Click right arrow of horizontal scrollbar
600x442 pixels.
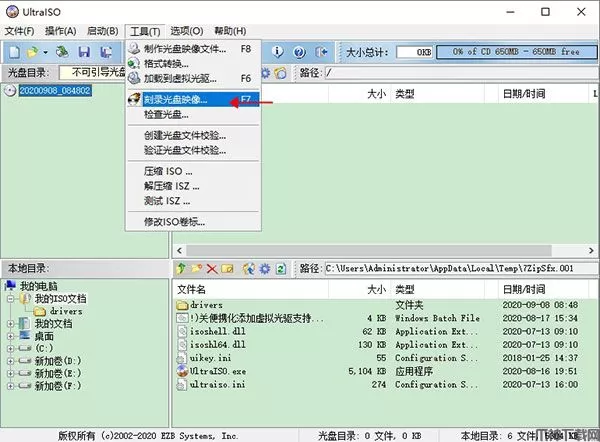(591, 251)
